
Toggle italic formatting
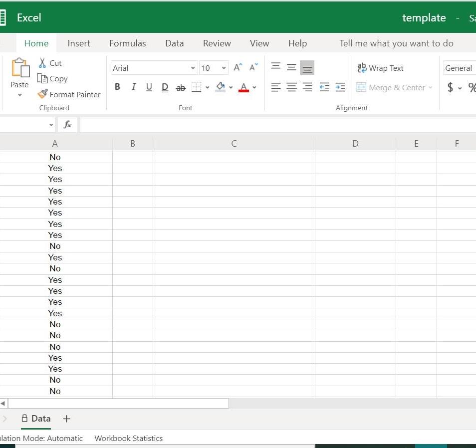pyautogui.click(x=133, y=87)
